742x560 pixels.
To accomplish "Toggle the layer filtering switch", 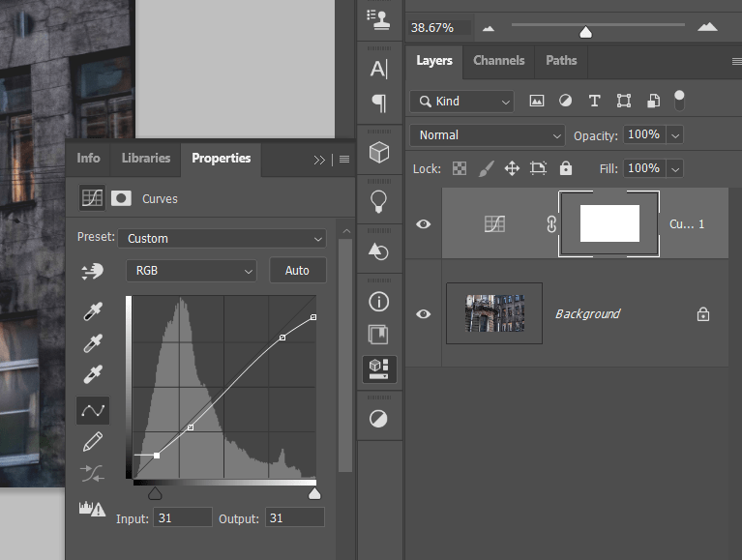I will click(x=679, y=101).
